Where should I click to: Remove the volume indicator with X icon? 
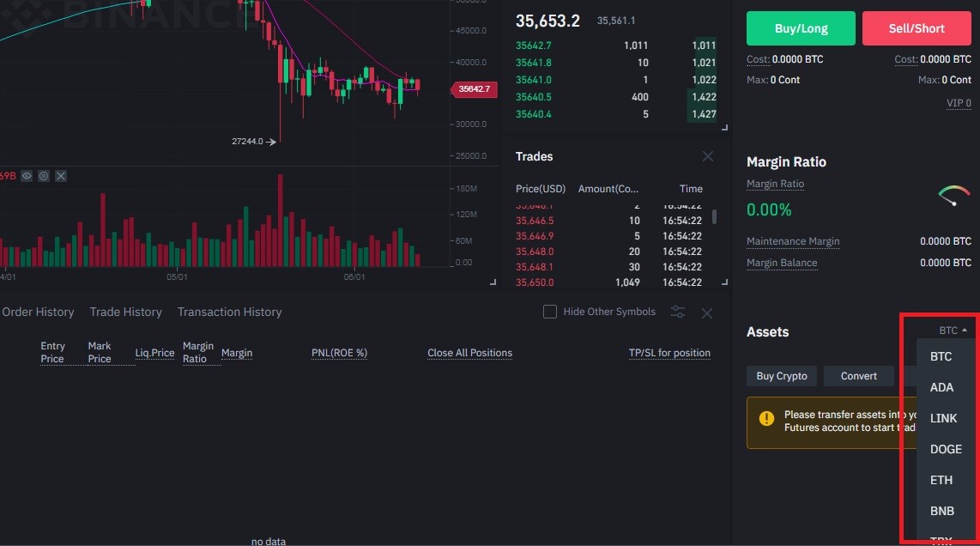coord(61,176)
